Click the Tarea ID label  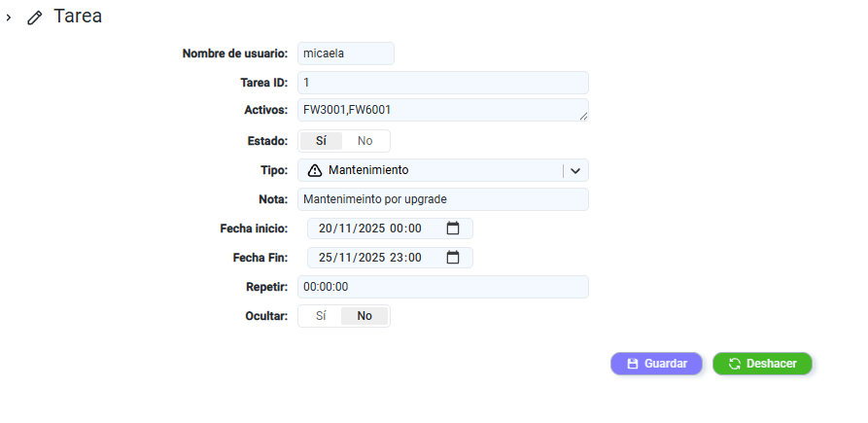tap(264, 83)
